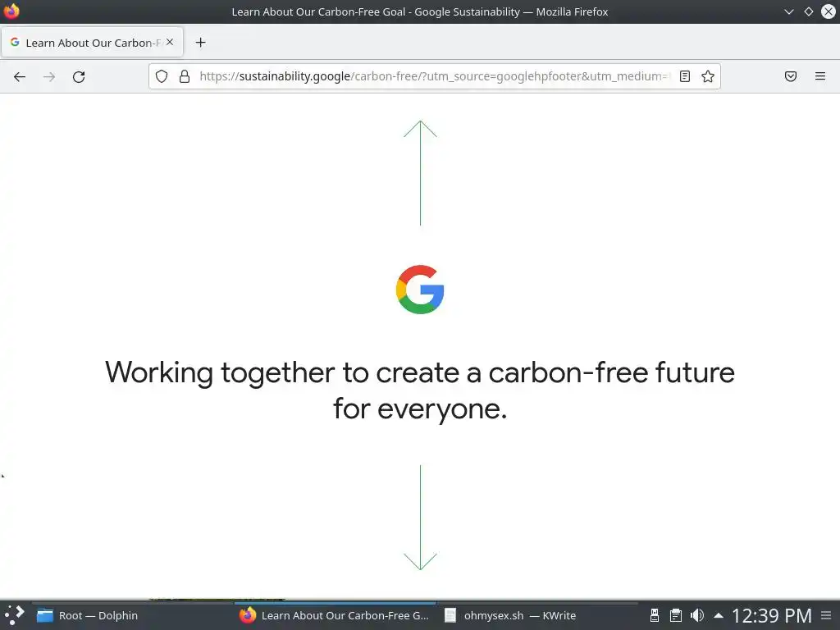This screenshot has width=840, height=630.
Task: Open removable devices tray icon
Action: click(654, 615)
